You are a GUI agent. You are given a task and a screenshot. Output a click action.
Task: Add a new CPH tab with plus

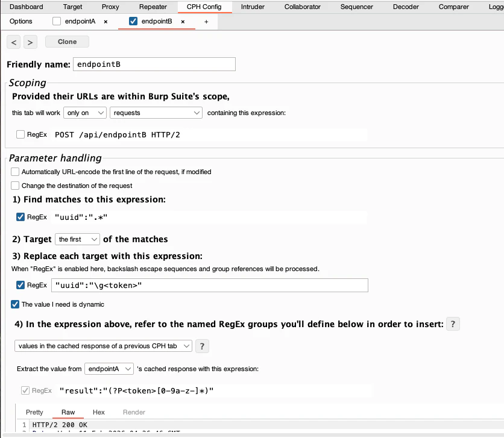pyautogui.click(x=206, y=22)
